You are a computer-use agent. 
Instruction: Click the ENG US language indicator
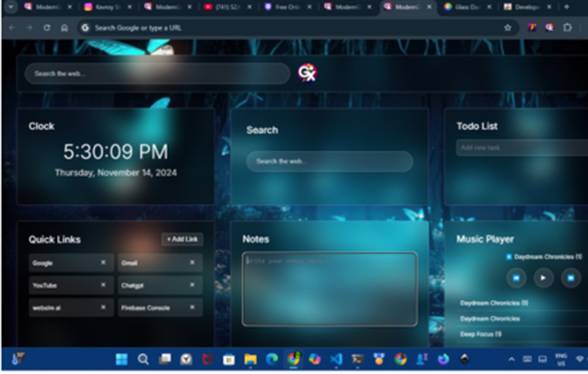(562, 360)
